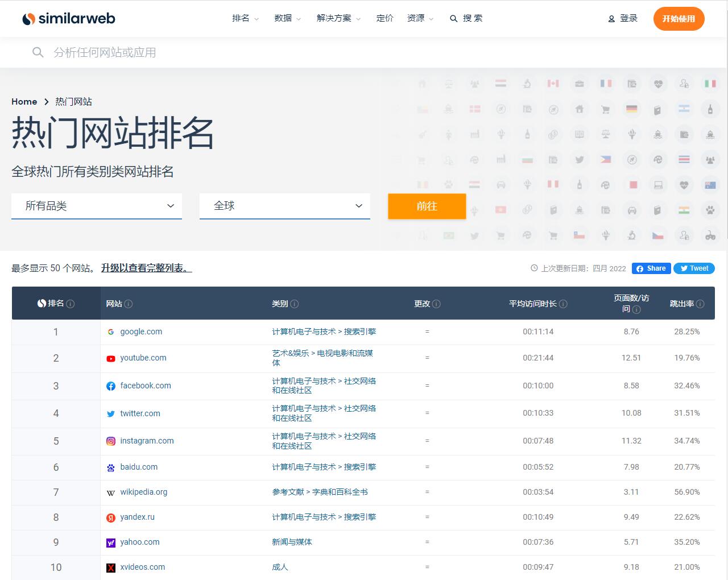Click the Facebook Share button
Image resolution: width=728 pixels, height=580 pixels.
click(651, 268)
